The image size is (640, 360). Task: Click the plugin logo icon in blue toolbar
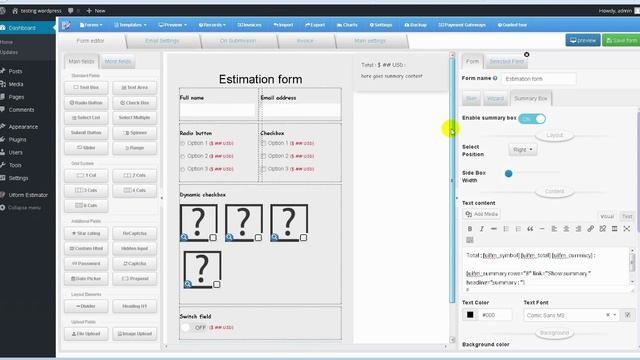coord(66,25)
